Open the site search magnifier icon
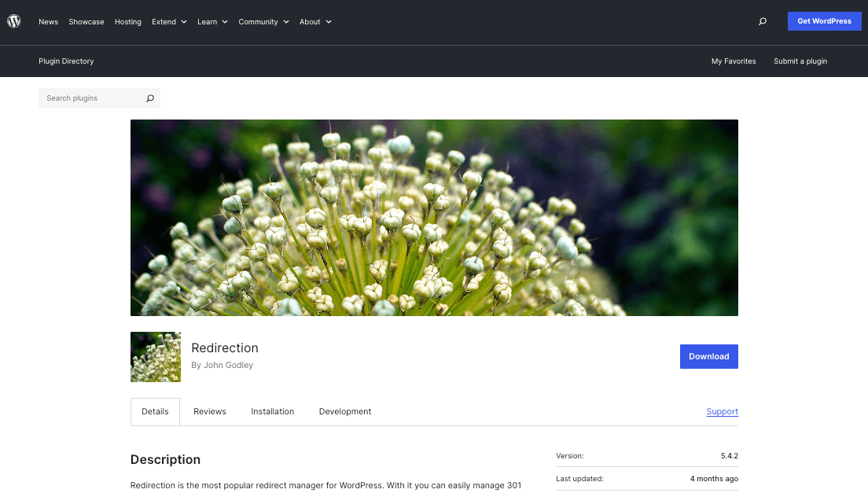Viewport: 868px width, 493px height. click(763, 21)
